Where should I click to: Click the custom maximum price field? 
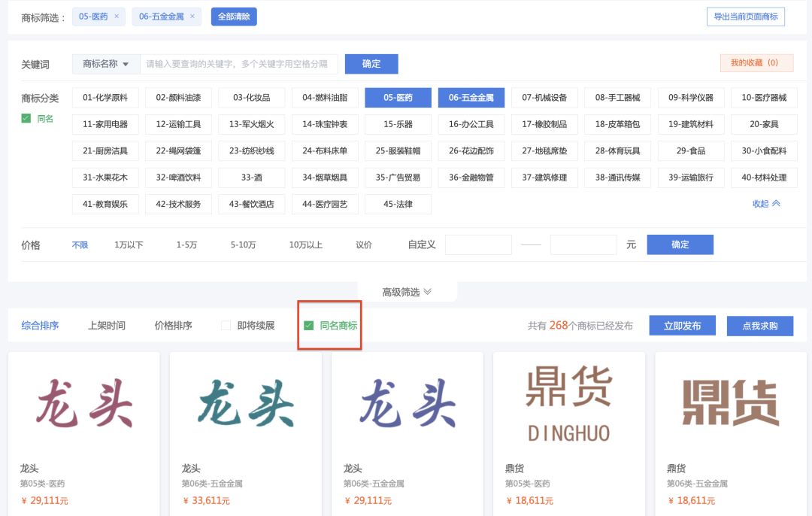click(583, 244)
